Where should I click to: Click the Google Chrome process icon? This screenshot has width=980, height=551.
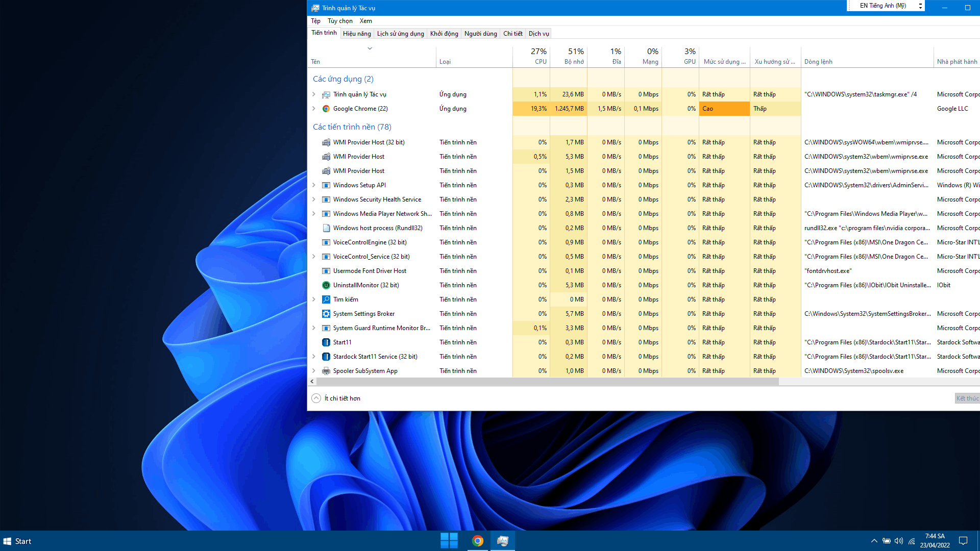(326, 109)
